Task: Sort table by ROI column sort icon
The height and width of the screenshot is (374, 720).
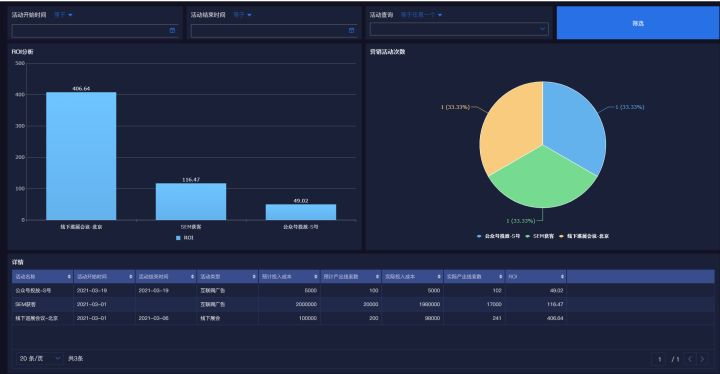Action: (562, 277)
